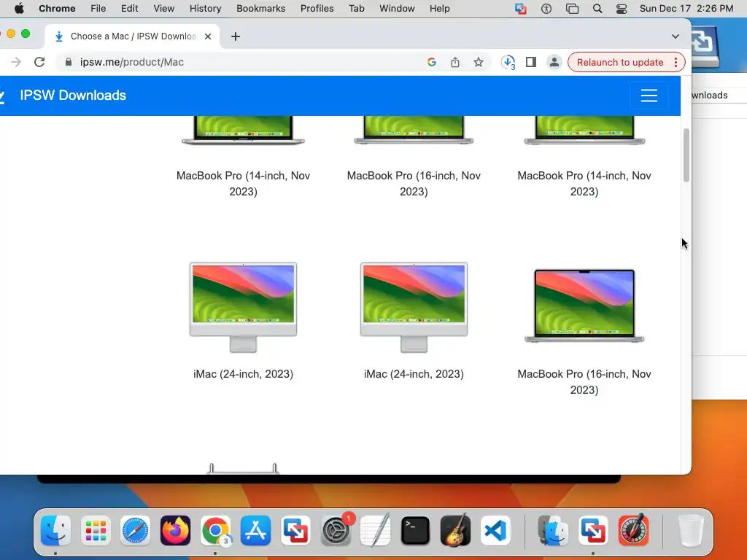Open the Apple menu
Viewport: 747px width, 560px height.
pos(19,9)
